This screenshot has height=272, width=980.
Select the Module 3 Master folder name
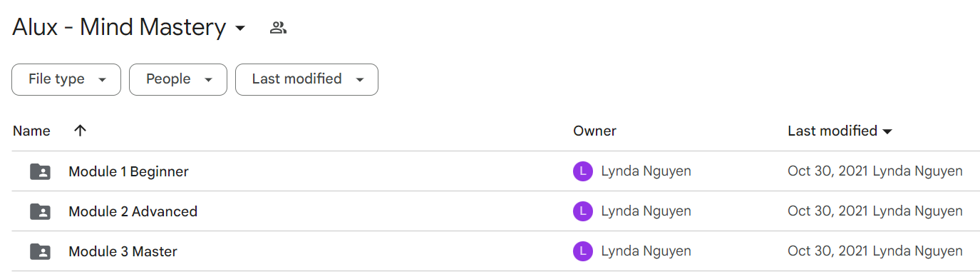(123, 251)
